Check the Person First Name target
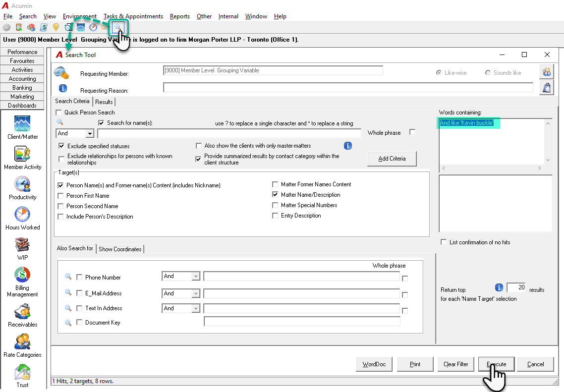The height and width of the screenshot is (392, 564). point(60,196)
